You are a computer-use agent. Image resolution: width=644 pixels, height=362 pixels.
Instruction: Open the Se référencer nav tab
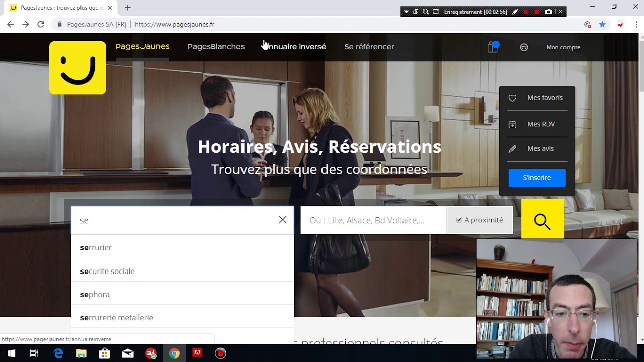pyautogui.click(x=369, y=47)
